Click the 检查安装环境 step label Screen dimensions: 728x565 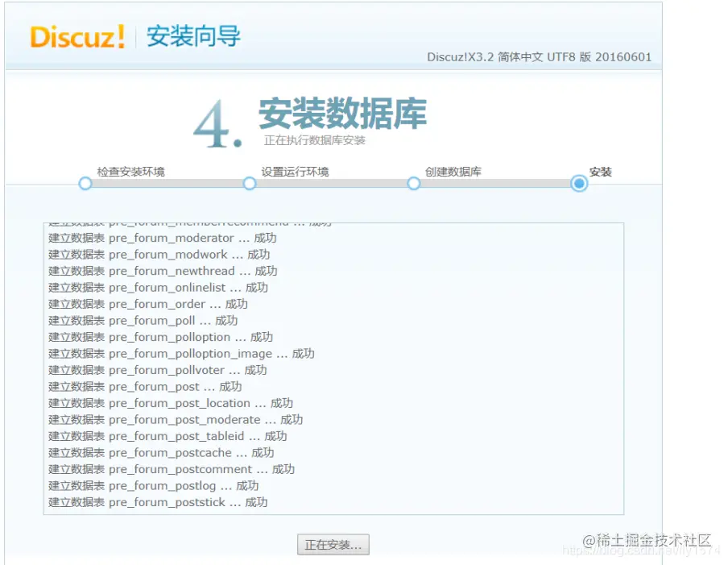point(131,172)
